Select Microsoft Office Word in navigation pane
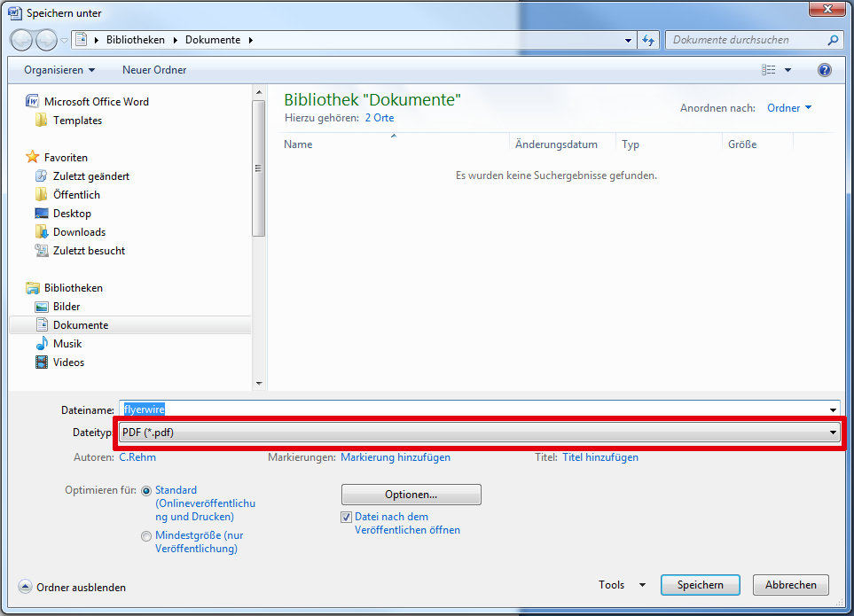Screen dimensions: 854x616 (96, 101)
